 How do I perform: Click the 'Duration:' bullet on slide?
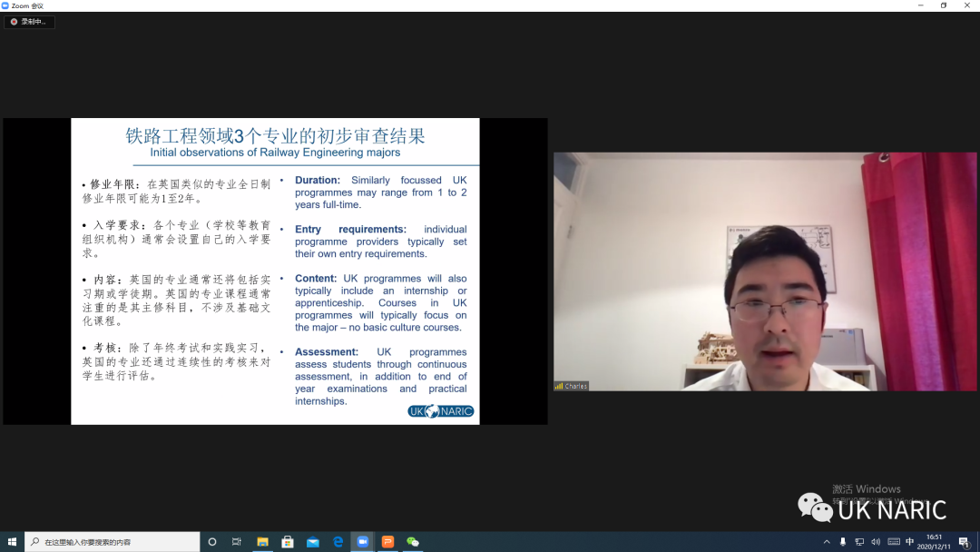[x=318, y=180]
